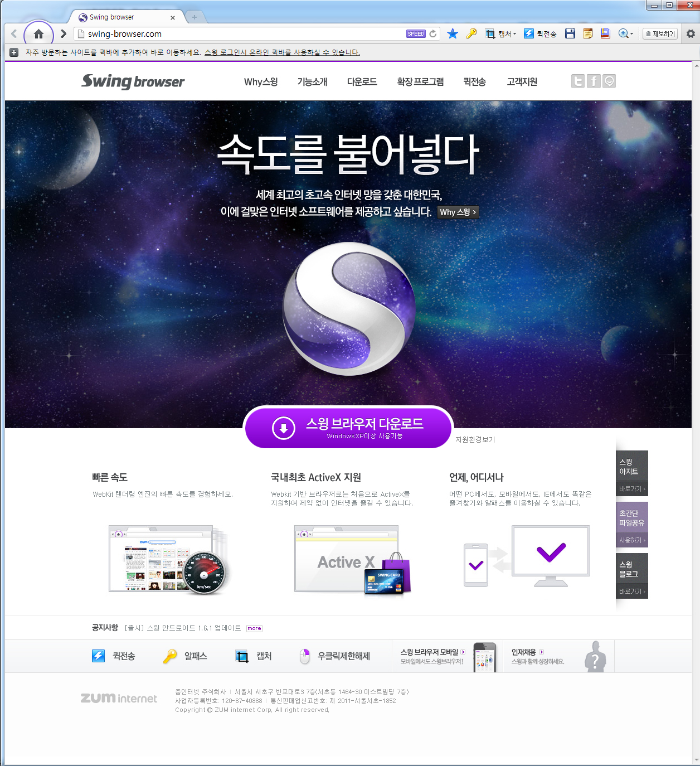Open the 다운로드 menu item
The width and height of the screenshot is (700, 766).
tap(362, 82)
